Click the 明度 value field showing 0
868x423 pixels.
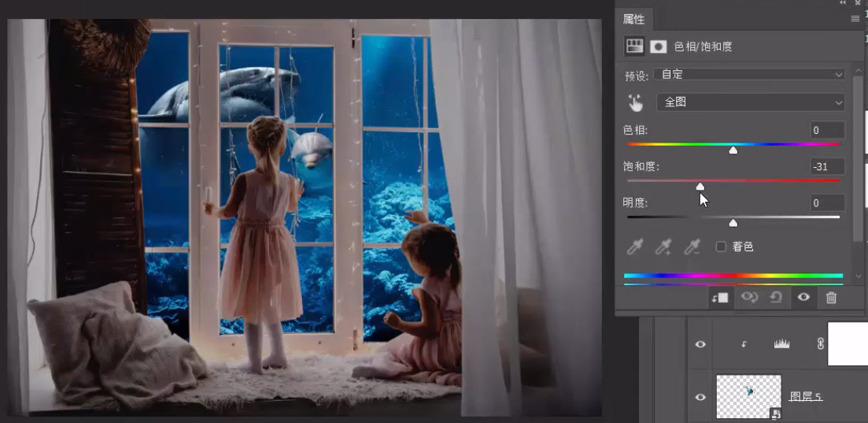(x=828, y=203)
